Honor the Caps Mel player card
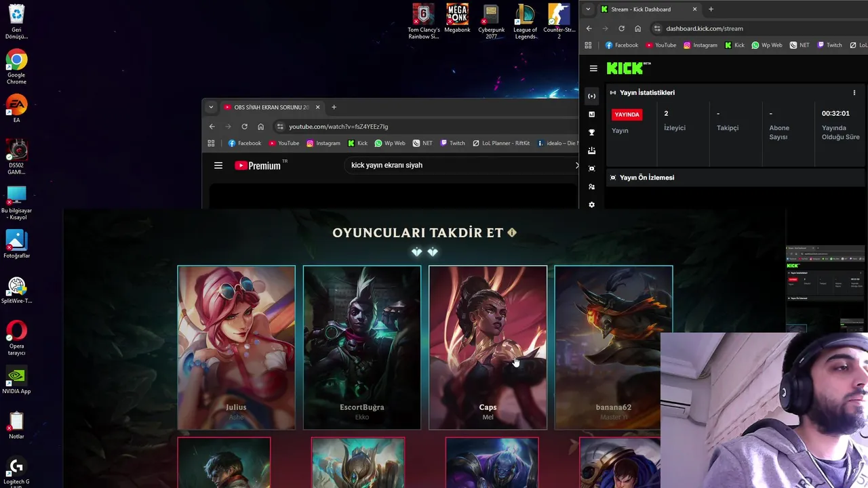 [488, 347]
